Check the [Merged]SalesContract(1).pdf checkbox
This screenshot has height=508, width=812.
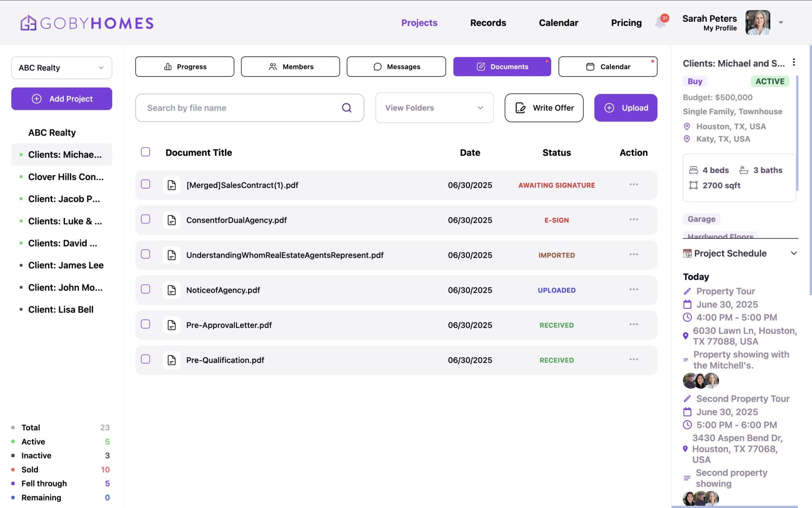145,184
